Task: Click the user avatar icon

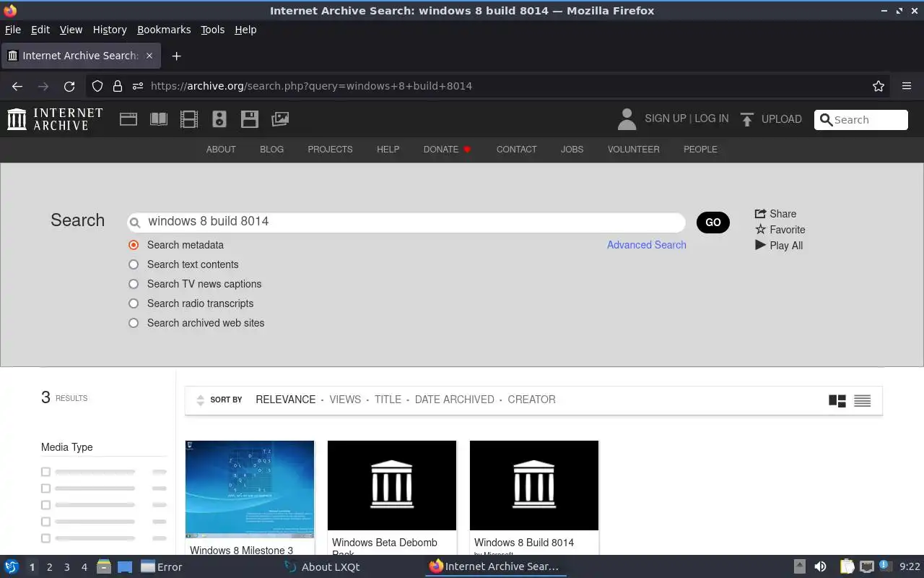Action: [x=627, y=119]
